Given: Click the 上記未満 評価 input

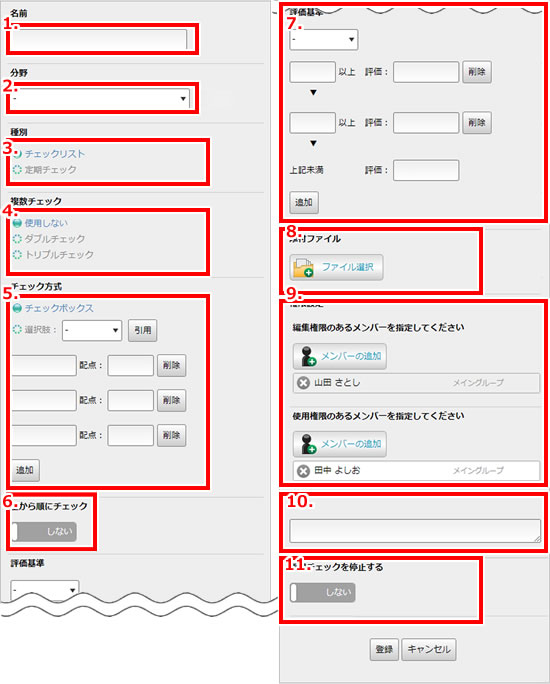Looking at the screenshot, I should coord(426,170).
